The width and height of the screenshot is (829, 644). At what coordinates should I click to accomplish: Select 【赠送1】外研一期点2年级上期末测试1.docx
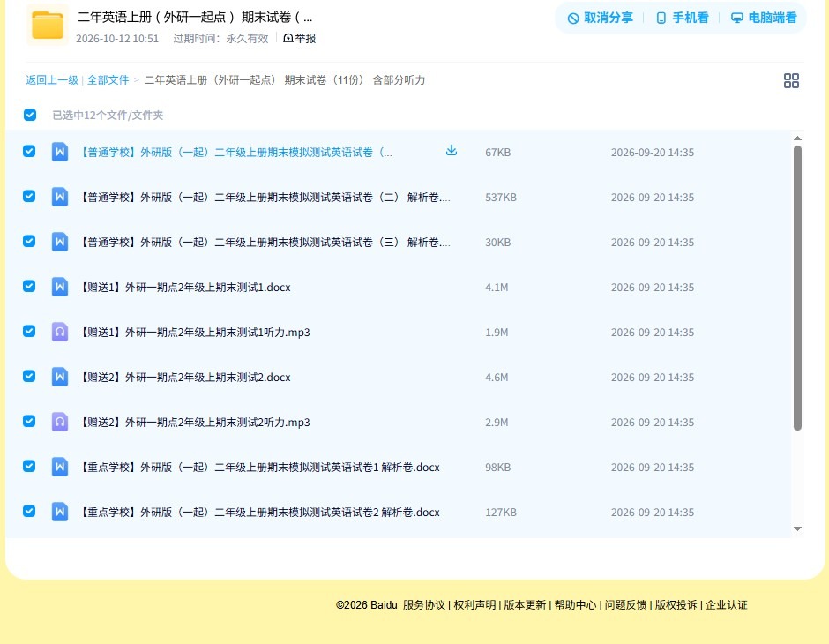[185, 287]
